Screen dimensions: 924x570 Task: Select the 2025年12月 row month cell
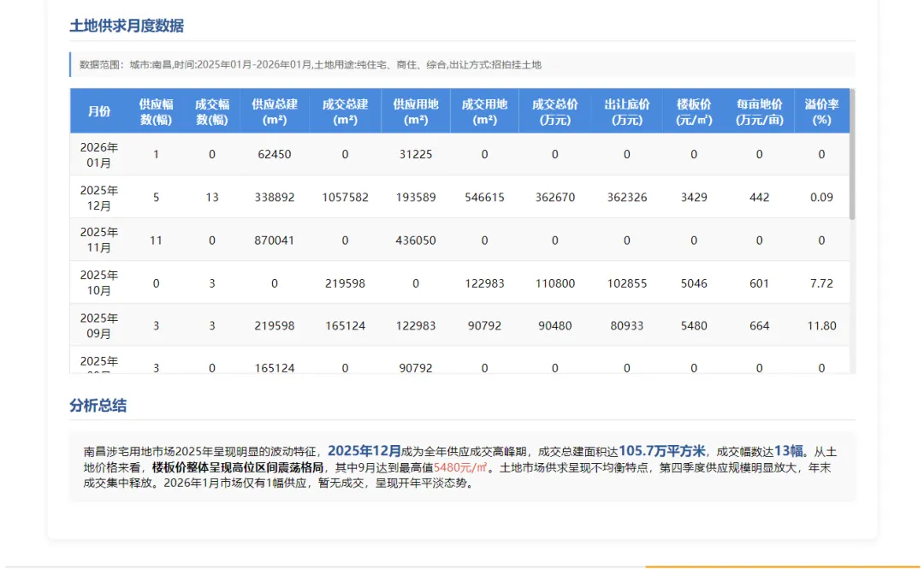[x=99, y=198]
